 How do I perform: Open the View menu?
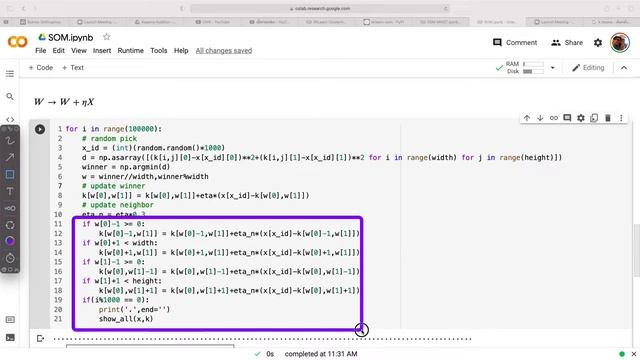pyautogui.click(x=79, y=51)
